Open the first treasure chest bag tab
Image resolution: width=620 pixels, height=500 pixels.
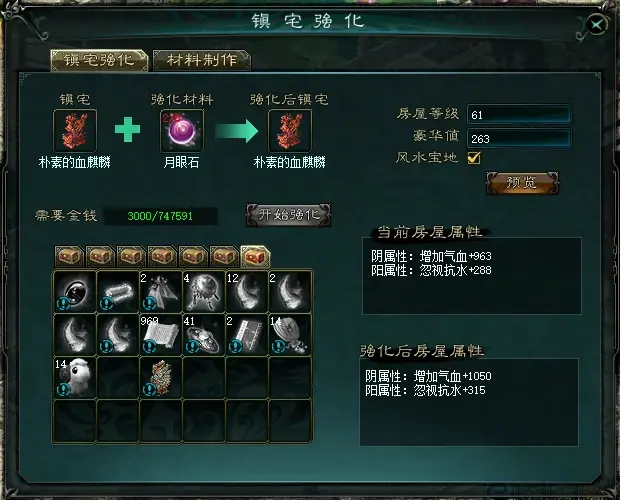pos(69,256)
